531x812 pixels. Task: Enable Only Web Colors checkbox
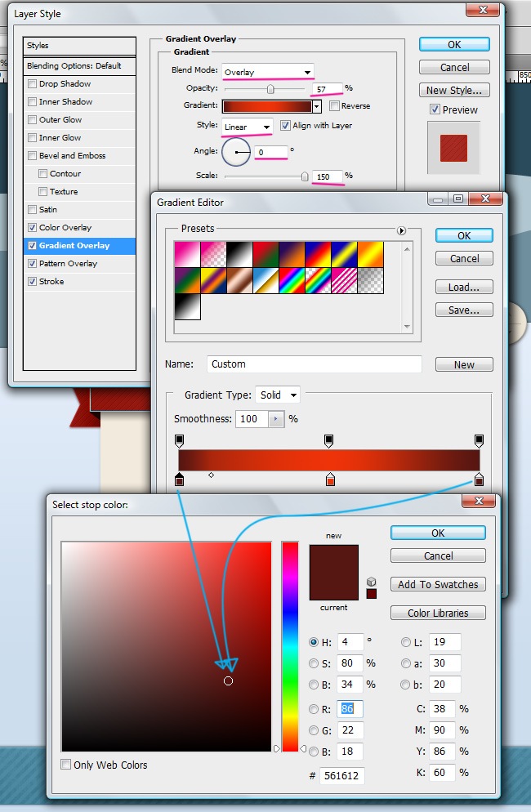coord(66,765)
